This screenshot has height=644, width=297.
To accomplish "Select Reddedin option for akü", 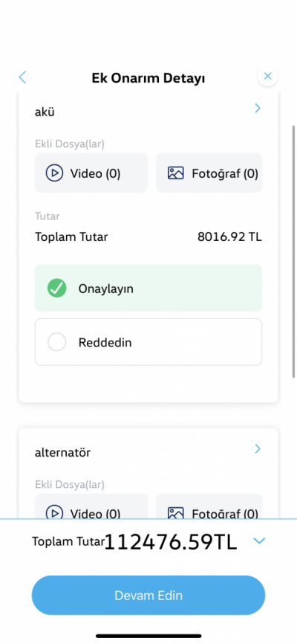I will (x=148, y=342).
